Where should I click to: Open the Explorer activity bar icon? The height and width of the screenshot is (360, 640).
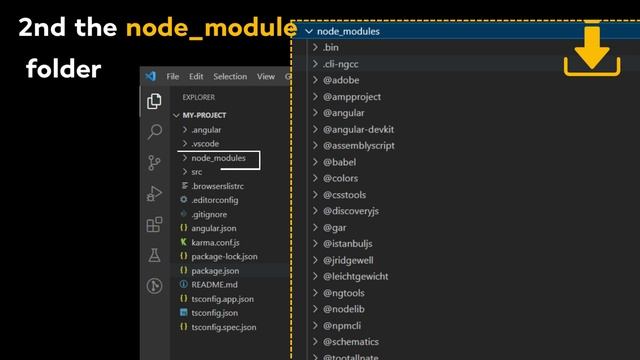click(154, 101)
